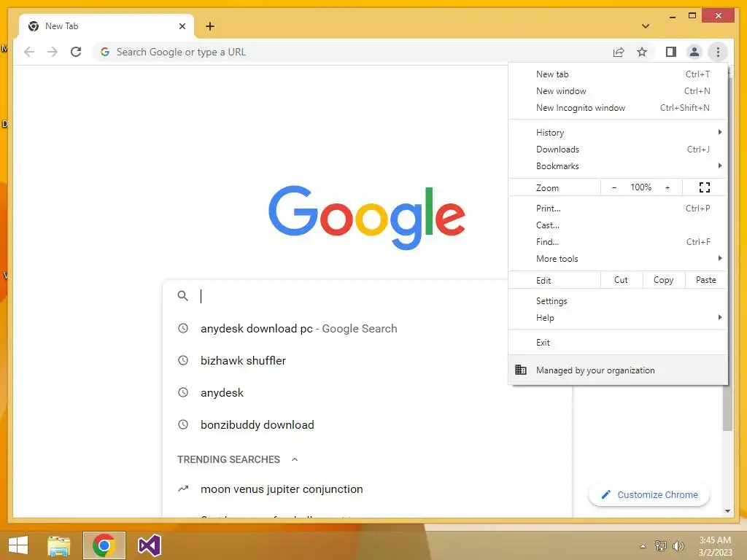
Task: Choose Find... in the menu
Action: 618,241
